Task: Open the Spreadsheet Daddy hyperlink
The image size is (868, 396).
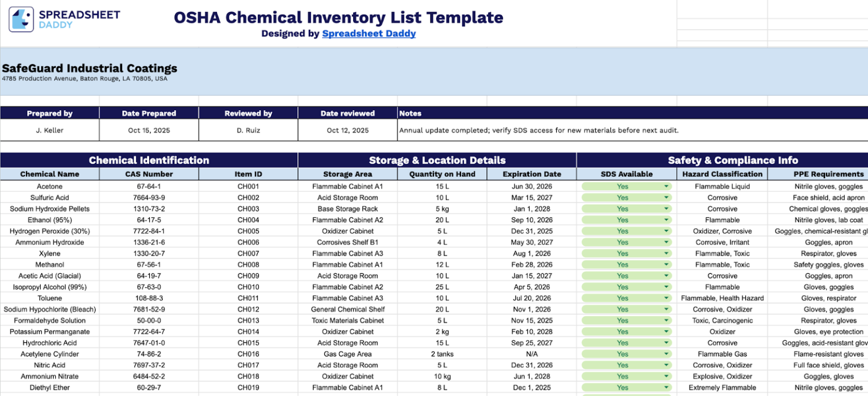Action: click(368, 33)
